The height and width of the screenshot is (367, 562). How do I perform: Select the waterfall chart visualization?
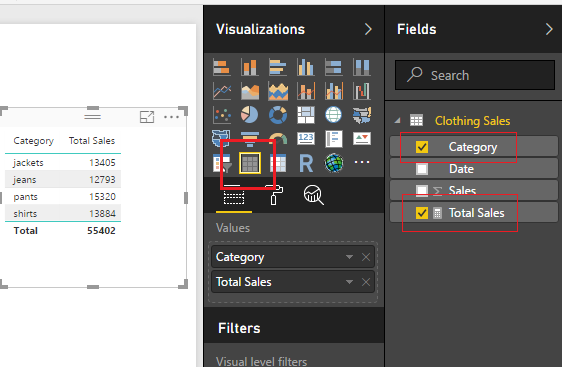pyautogui.click(x=362, y=91)
